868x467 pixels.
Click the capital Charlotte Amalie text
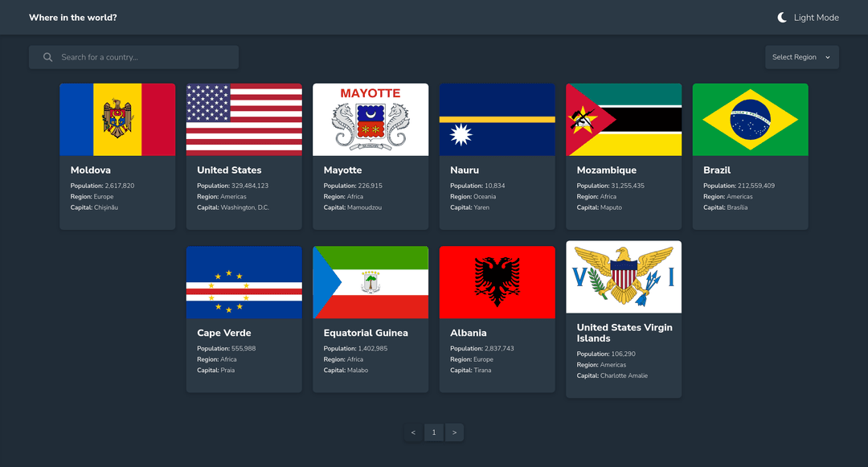pos(612,375)
